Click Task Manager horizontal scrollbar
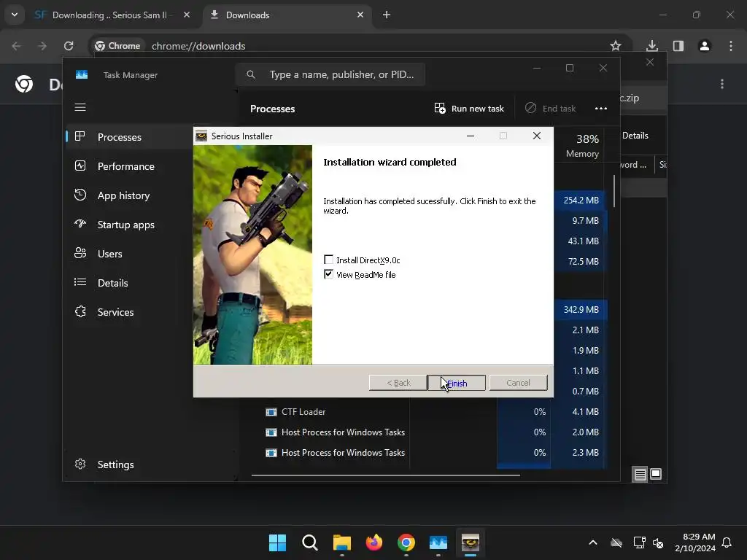This screenshot has height=560, width=747. click(x=385, y=475)
